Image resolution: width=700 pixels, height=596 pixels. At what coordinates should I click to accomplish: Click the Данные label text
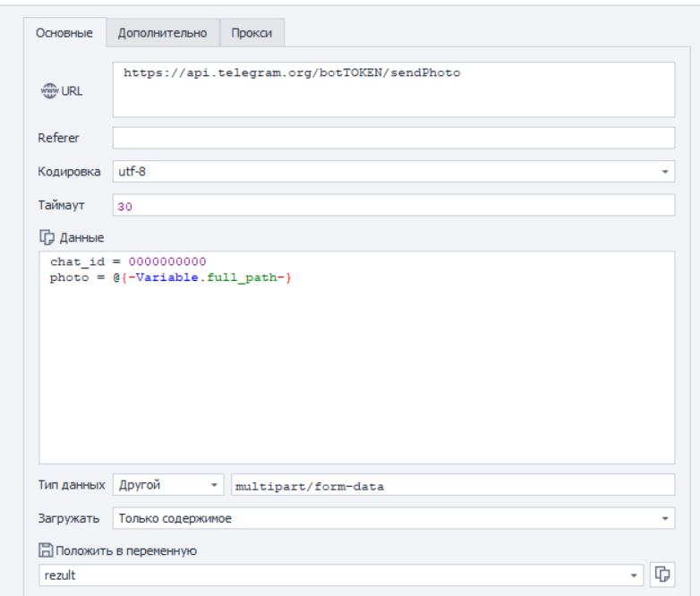point(81,238)
